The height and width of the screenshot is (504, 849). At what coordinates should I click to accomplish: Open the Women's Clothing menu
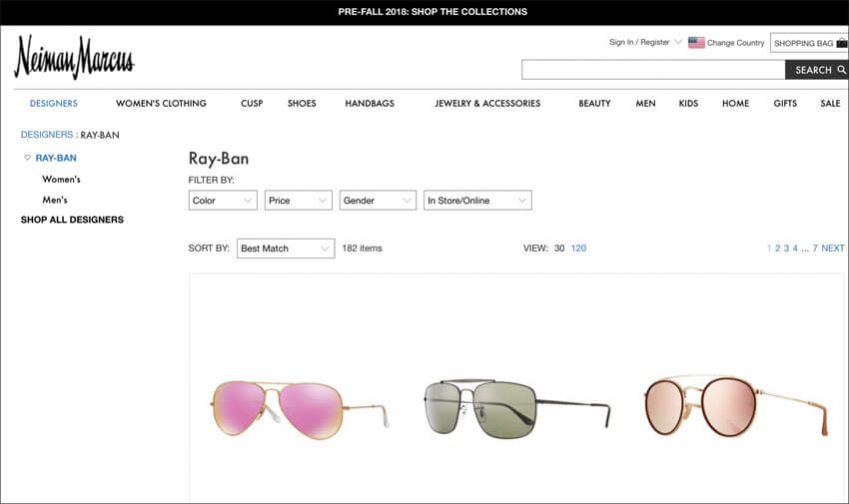(161, 103)
